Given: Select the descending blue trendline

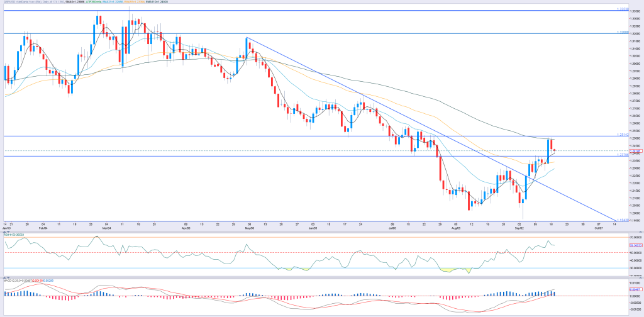Looking at the screenshot, I should click(431, 128).
